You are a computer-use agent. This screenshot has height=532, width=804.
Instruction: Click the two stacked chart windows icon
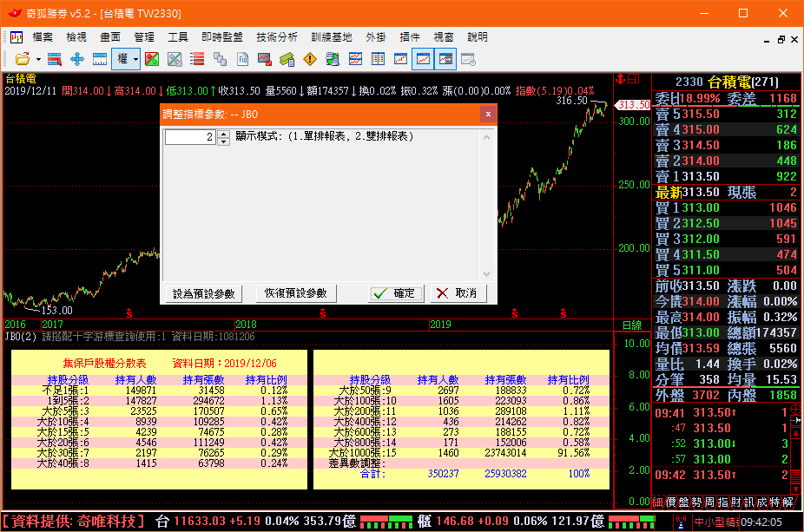(355, 59)
